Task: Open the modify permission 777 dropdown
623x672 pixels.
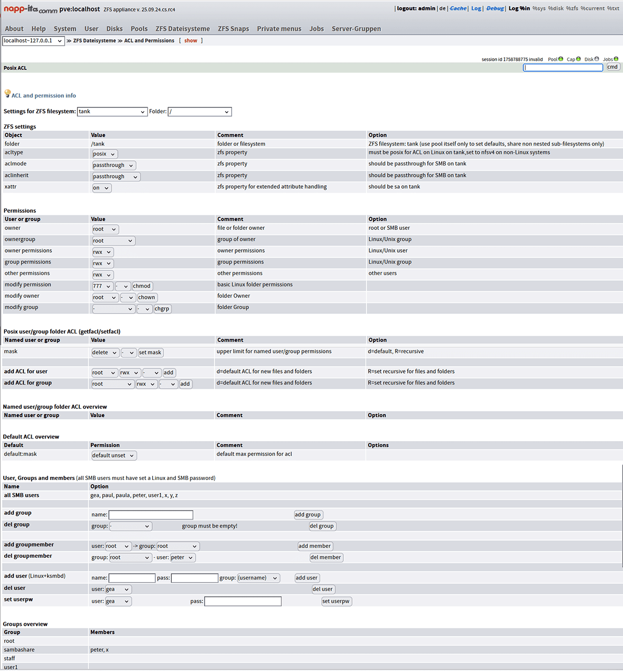Action: (103, 286)
